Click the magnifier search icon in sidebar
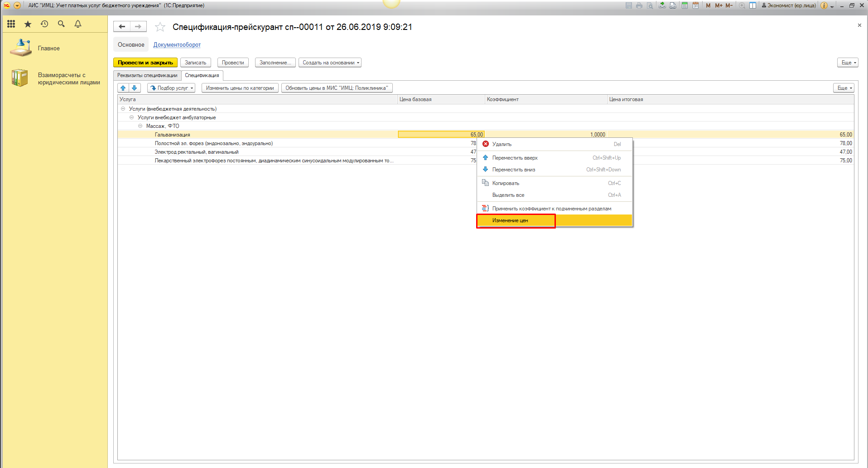This screenshot has width=868, height=468. pyautogui.click(x=61, y=24)
